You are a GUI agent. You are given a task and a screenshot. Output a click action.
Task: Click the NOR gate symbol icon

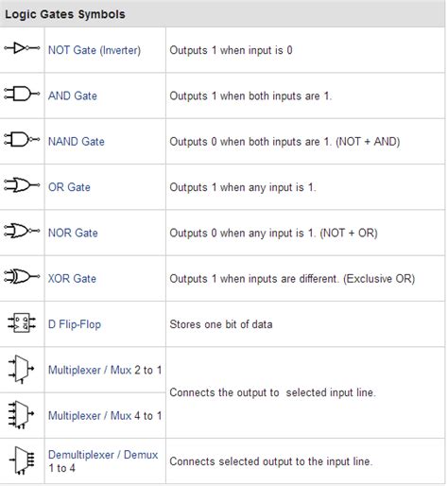tap(22, 231)
